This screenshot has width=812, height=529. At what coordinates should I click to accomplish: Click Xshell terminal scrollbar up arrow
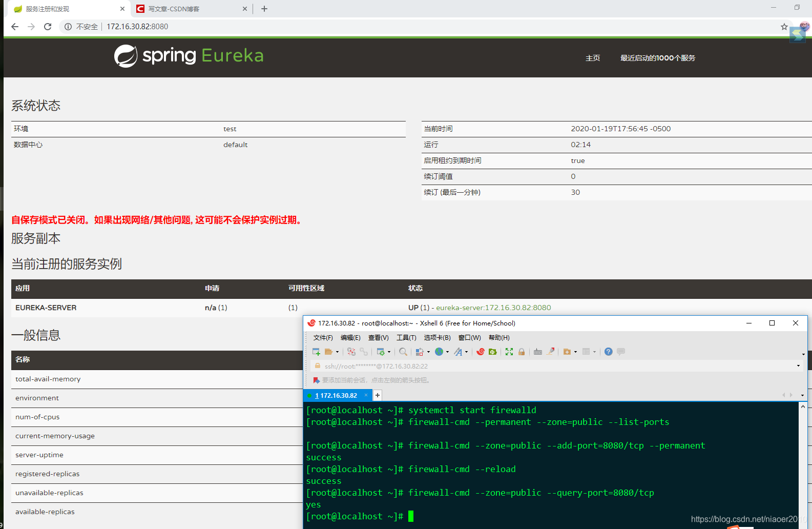coord(803,406)
